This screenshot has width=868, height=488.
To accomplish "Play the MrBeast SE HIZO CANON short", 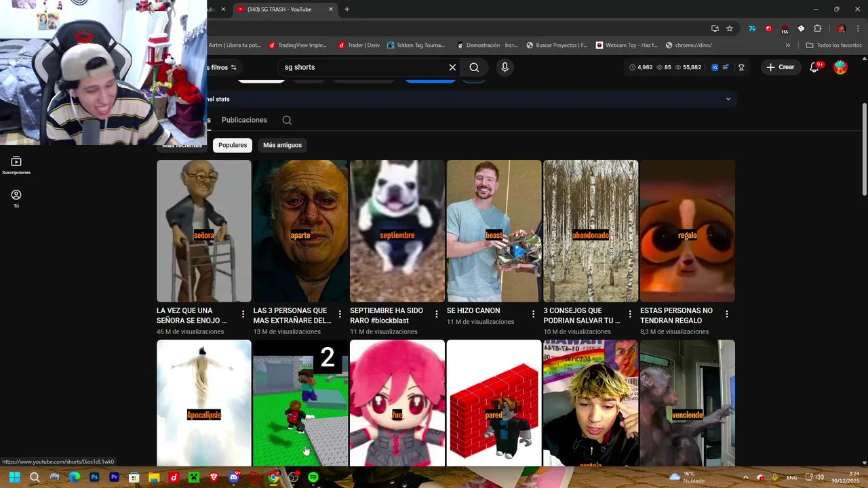I will click(494, 230).
